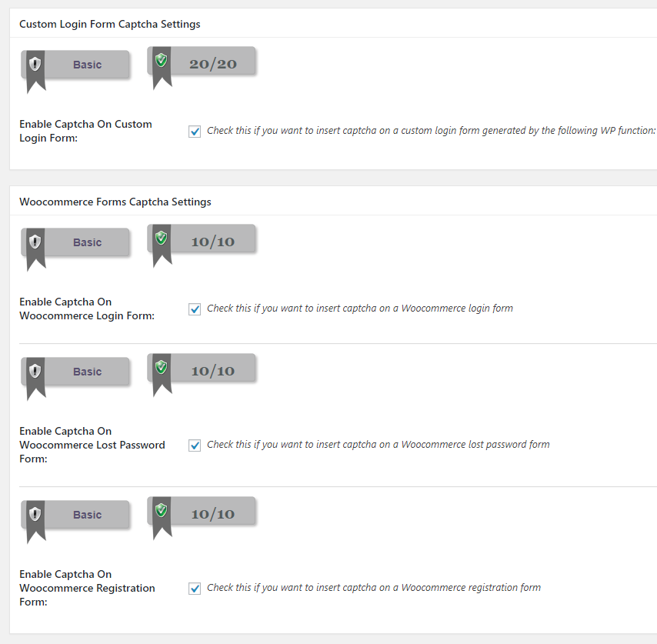Click exclamation shield icon above Woocommerce Login Form option
The width and height of the screenshot is (657, 644).
[35, 242]
